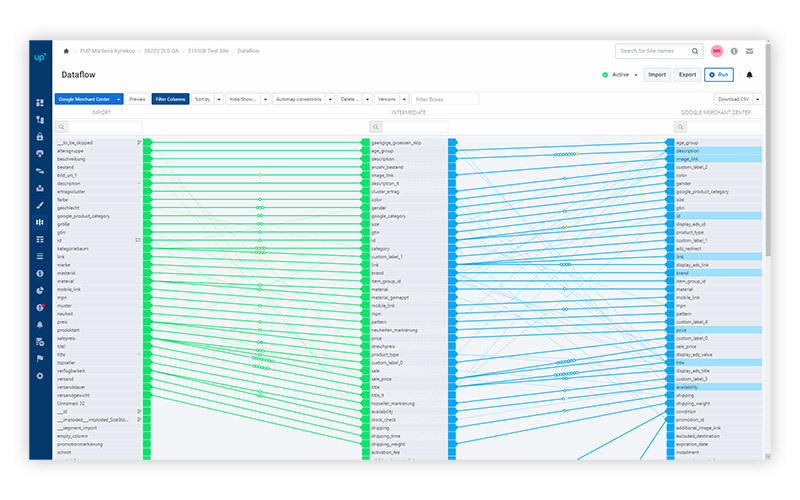This screenshot has height=500, width=800.
Task: Open the MK user avatar menu
Action: (x=717, y=51)
